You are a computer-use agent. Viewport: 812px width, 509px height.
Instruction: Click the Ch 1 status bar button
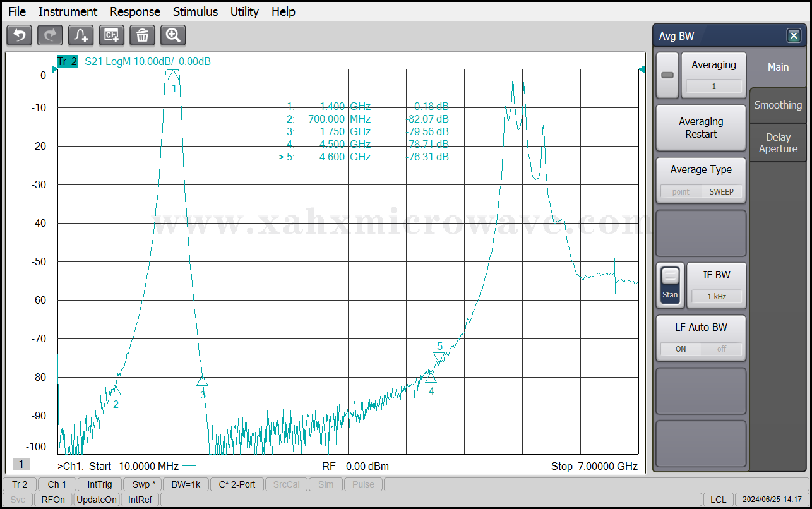pos(57,484)
